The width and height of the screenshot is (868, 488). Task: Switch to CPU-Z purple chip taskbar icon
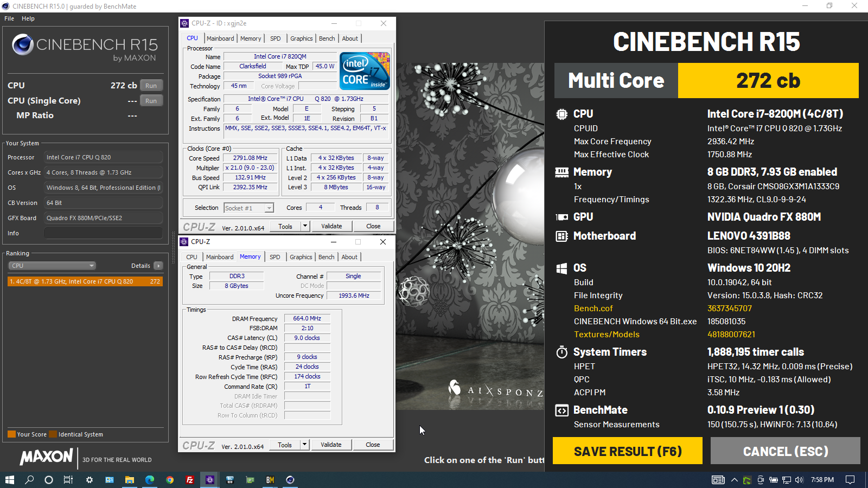[x=210, y=480]
